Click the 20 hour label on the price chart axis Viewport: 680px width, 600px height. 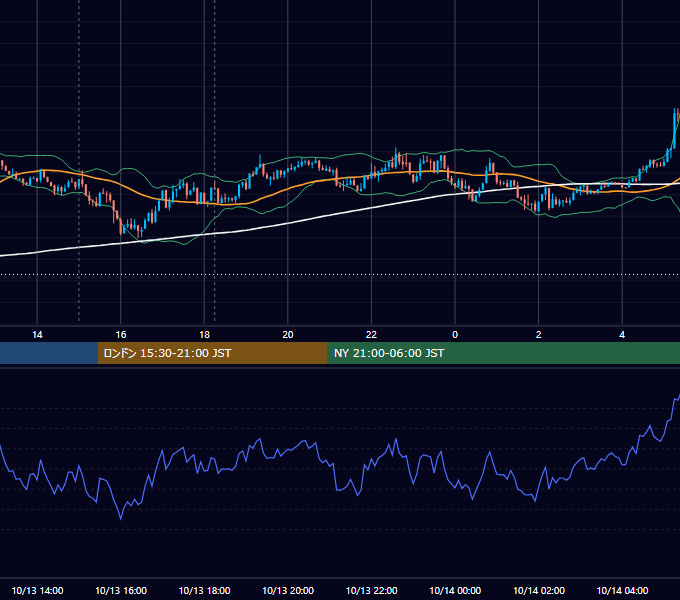coord(288,335)
